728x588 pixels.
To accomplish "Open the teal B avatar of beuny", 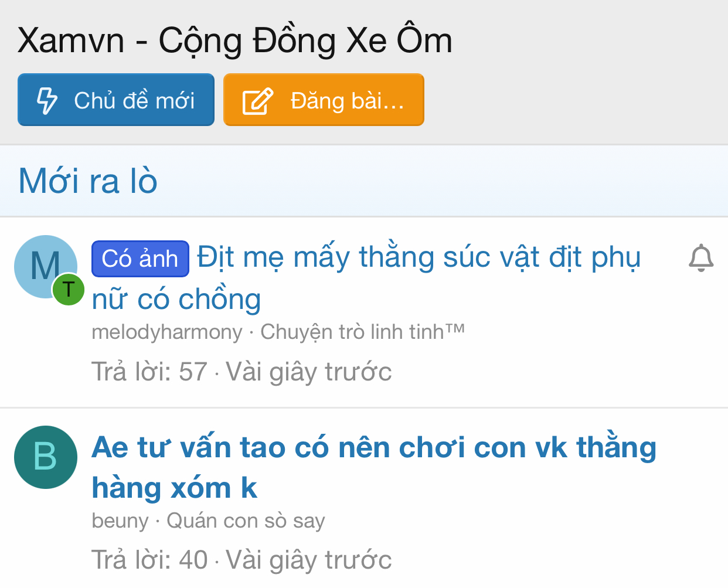I will (46, 457).
